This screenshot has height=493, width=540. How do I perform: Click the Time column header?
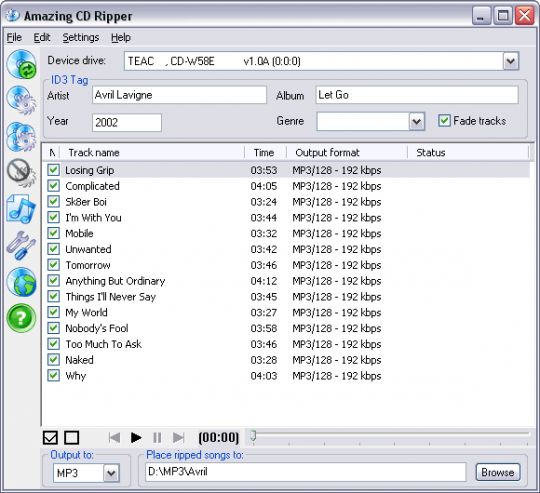pos(266,153)
